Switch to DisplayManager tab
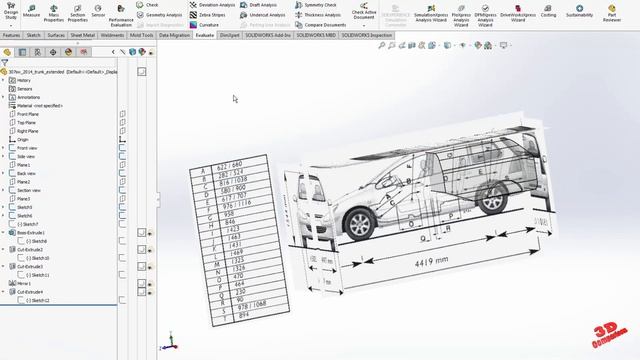This screenshot has width=640, height=360. (x=68, y=52)
